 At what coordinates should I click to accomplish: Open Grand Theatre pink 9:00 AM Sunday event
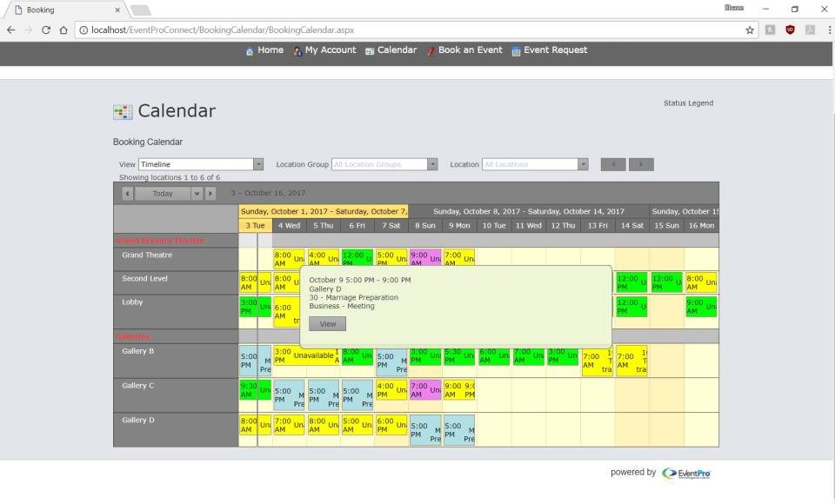[x=425, y=257]
